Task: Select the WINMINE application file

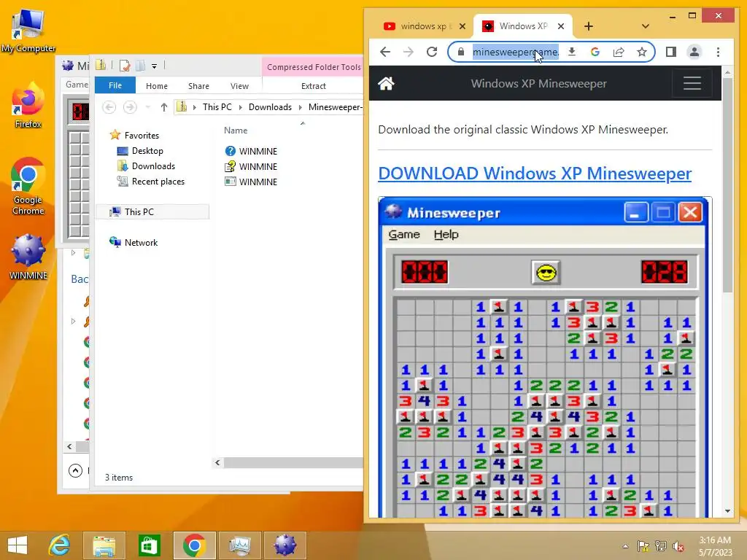Action: (251, 182)
